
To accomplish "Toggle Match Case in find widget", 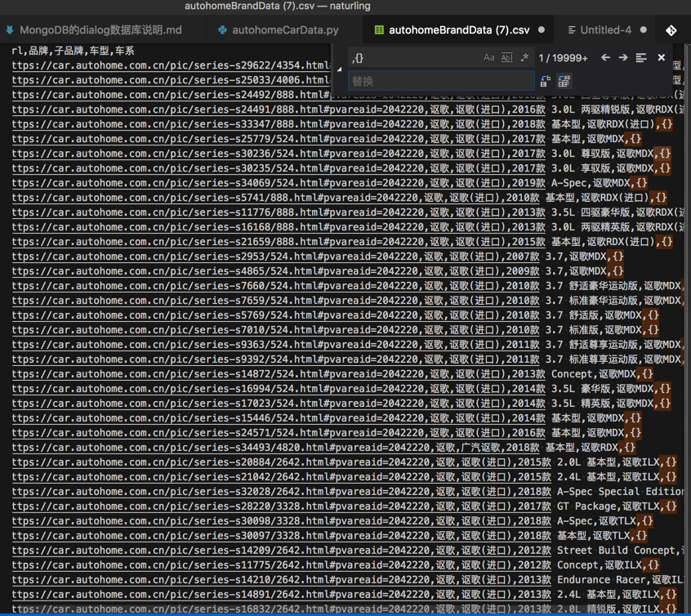I will click(x=488, y=58).
